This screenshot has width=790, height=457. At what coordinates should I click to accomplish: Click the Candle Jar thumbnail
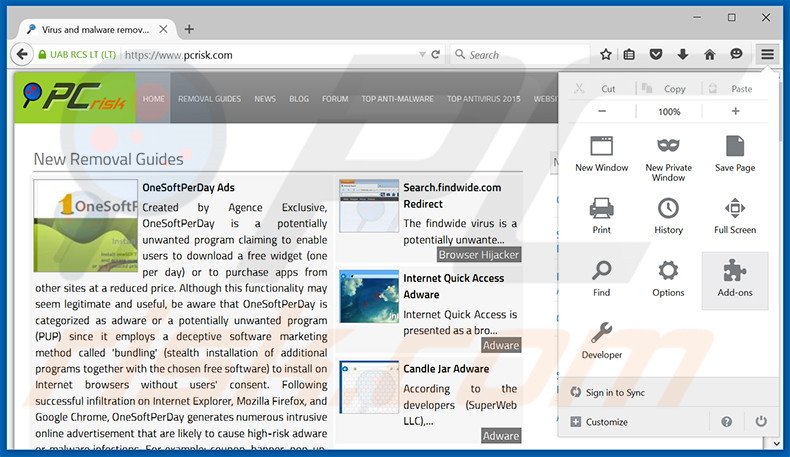(369, 387)
